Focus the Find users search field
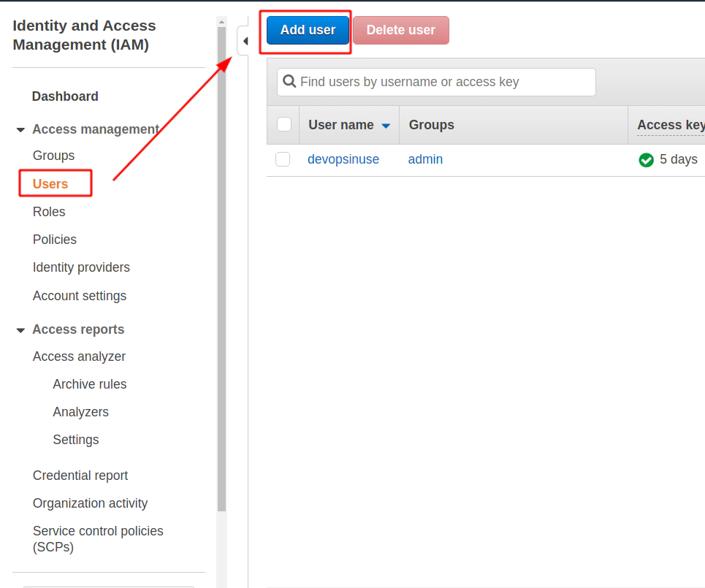The image size is (705, 588). [436, 82]
